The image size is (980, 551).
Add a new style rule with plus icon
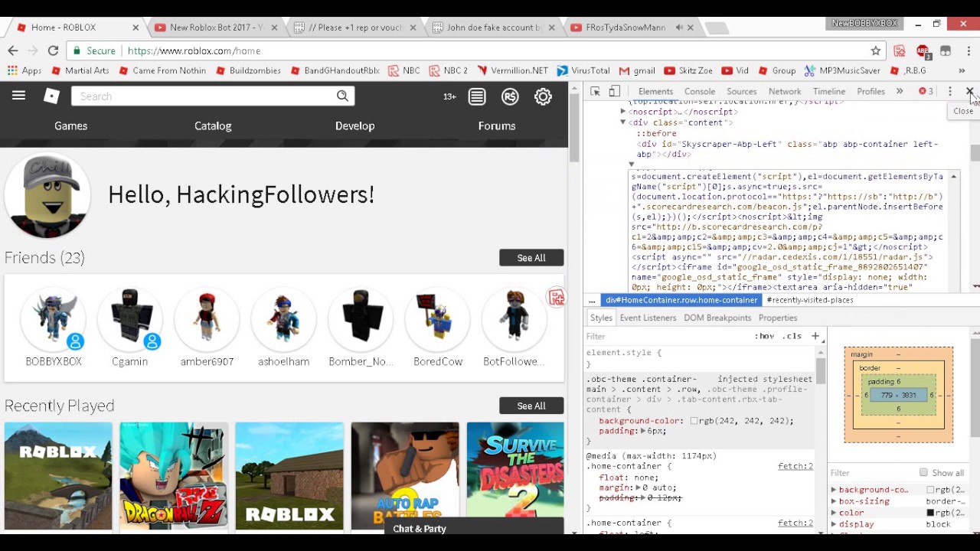815,336
